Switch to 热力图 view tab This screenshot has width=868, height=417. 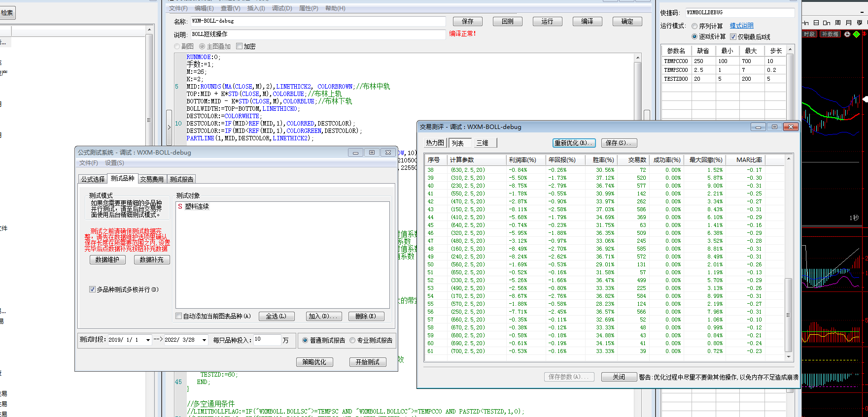435,143
